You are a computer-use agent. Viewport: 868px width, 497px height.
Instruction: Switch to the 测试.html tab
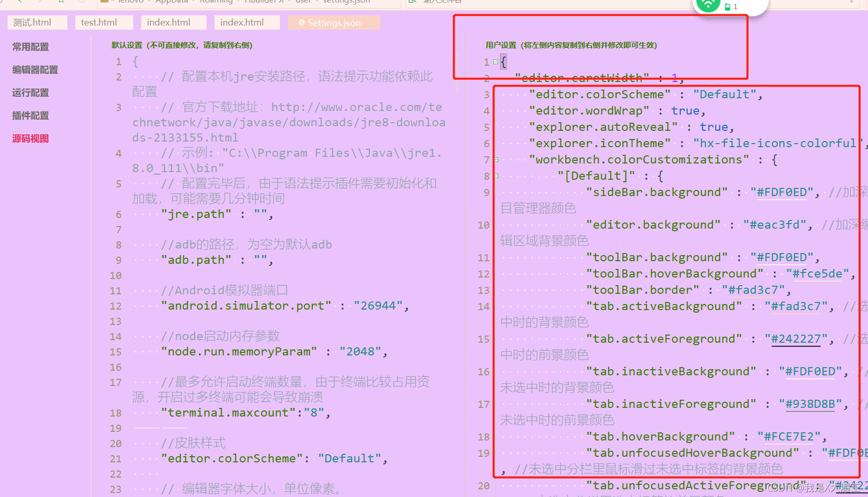coord(37,22)
